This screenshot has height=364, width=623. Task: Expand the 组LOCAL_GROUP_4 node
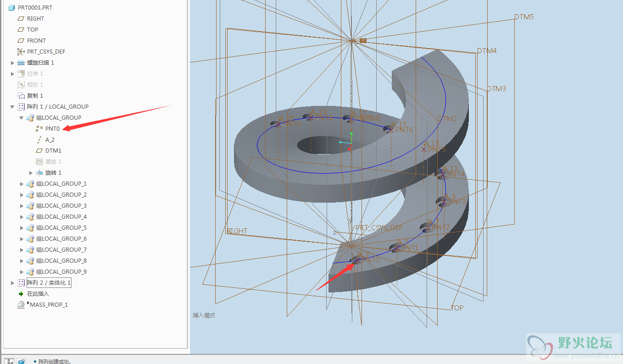22,217
